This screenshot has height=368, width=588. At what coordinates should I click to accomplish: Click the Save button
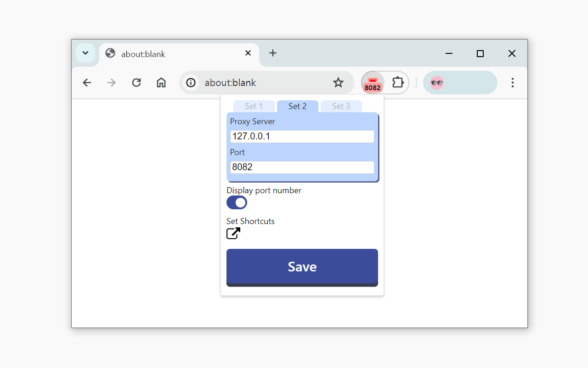(x=302, y=266)
